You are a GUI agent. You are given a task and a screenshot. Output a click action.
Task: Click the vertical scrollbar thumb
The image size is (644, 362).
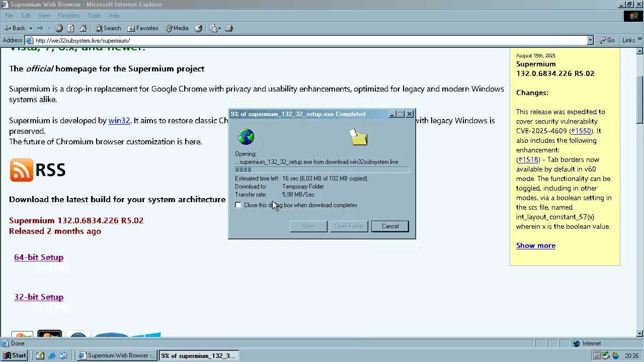click(x=640, y=99)
